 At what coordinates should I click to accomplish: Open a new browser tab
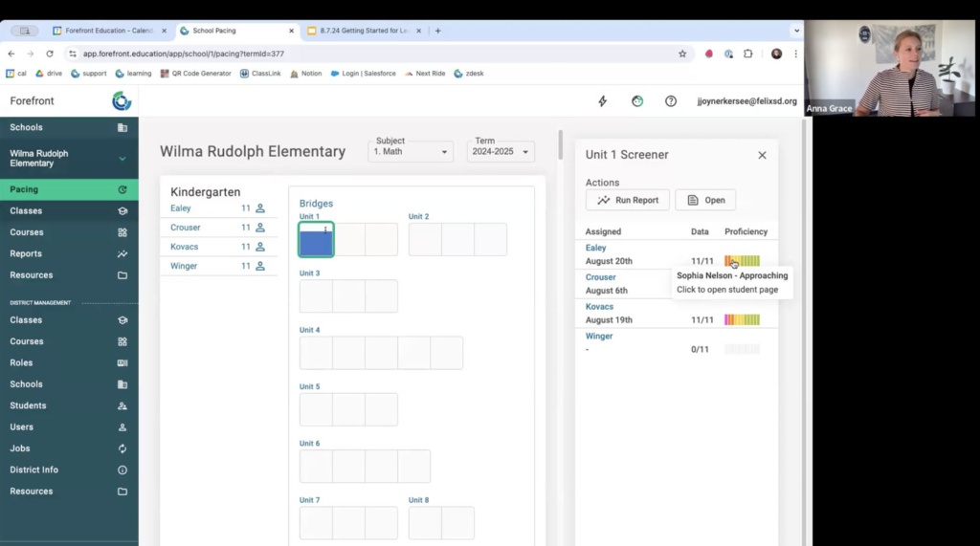point(437,30)
